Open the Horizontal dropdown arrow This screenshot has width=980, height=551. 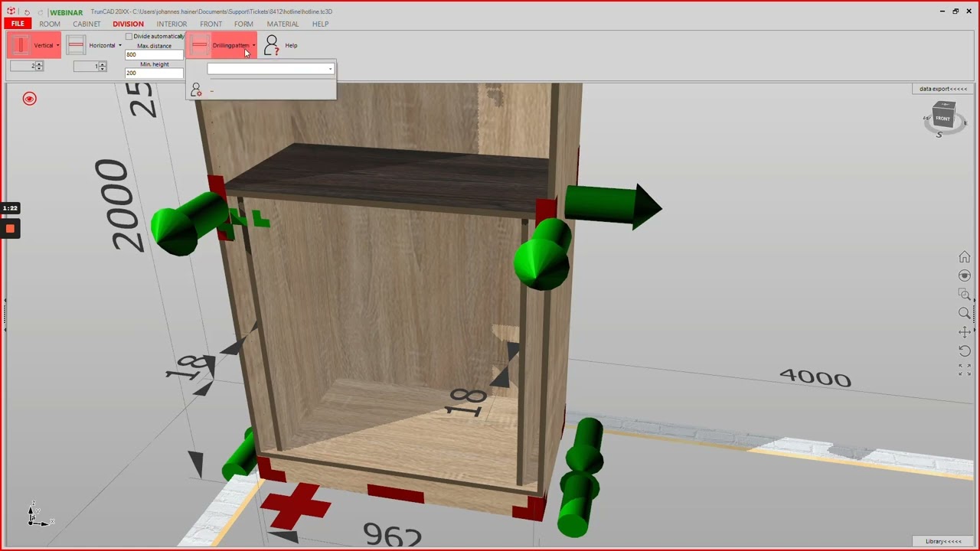[119, 46]
